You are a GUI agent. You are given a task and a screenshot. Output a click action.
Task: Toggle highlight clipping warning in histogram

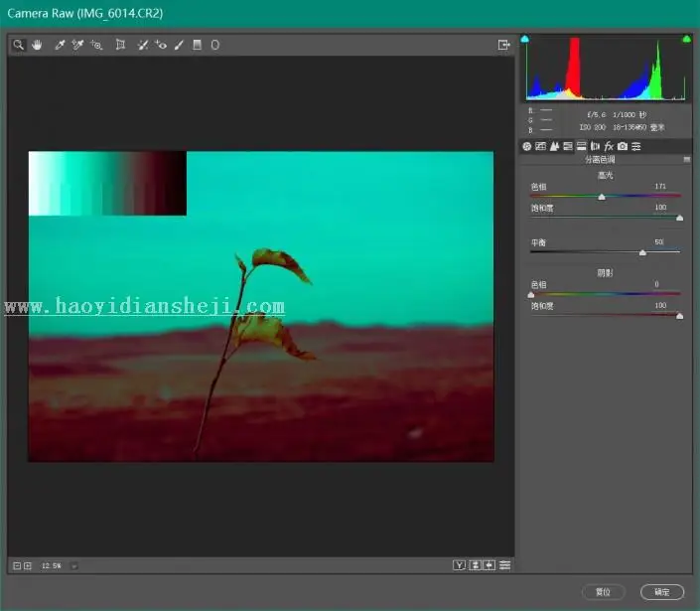pyautogui.click(x=687, y=40)
